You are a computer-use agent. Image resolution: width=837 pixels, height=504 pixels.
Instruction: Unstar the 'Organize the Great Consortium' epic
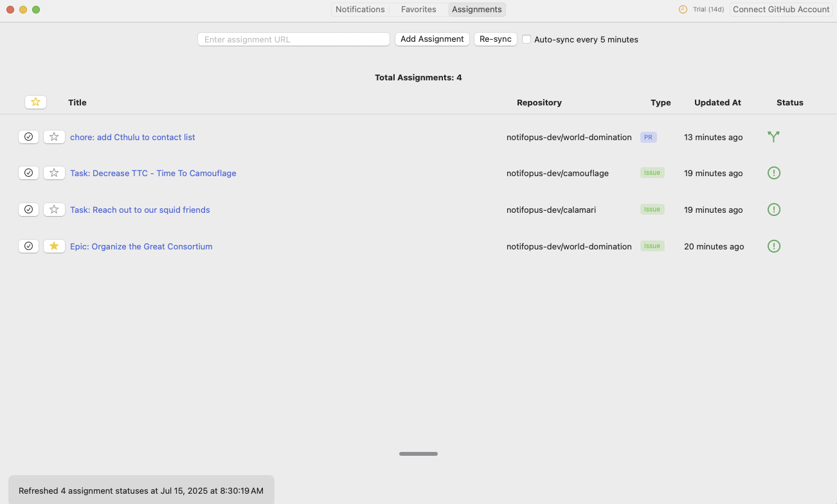tap(54, 246)
